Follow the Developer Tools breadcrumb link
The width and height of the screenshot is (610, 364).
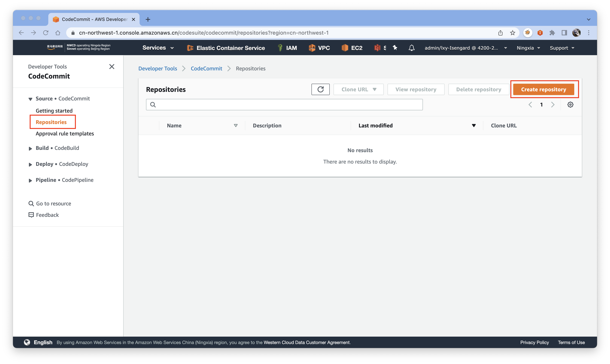click(x=157, y=68)
